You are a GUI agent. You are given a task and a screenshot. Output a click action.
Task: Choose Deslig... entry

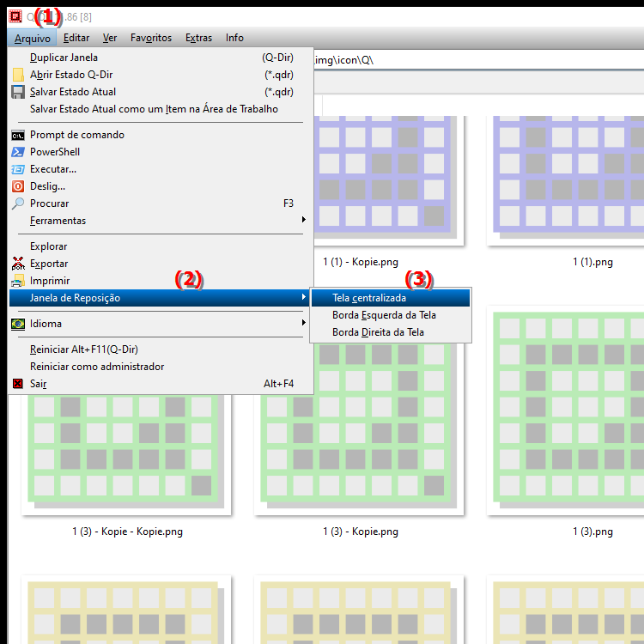coord(161,186)
